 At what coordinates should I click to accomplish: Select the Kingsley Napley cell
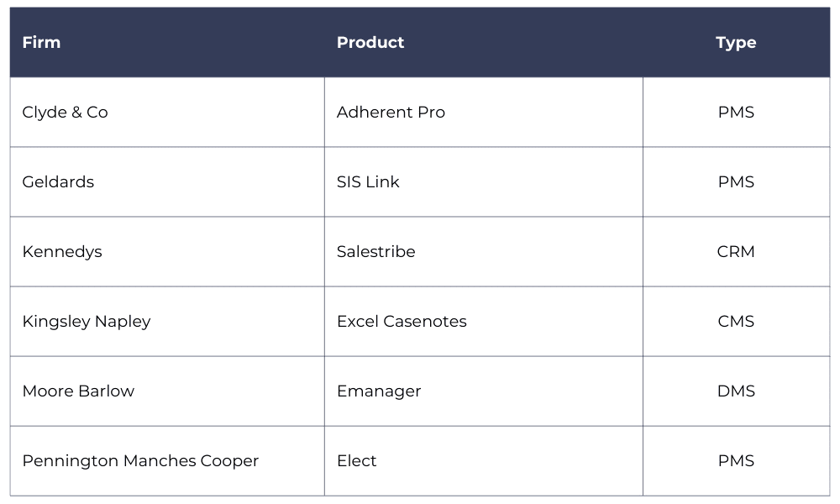click(167, 322)
